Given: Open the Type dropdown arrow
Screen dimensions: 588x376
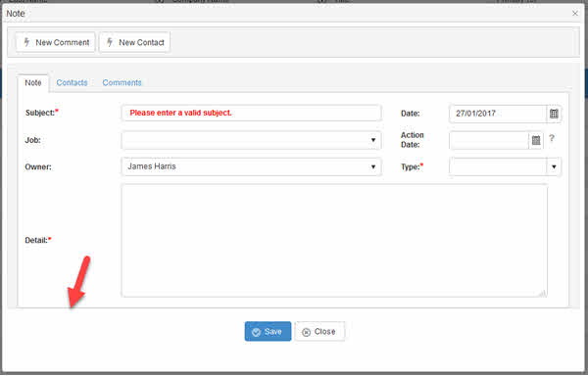Looking at the screenshot, I should (x=554, y=166).
